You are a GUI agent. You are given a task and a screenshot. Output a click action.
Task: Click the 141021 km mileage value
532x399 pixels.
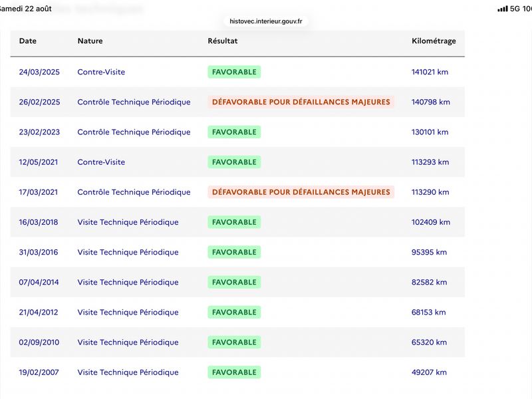pos(430,72)
